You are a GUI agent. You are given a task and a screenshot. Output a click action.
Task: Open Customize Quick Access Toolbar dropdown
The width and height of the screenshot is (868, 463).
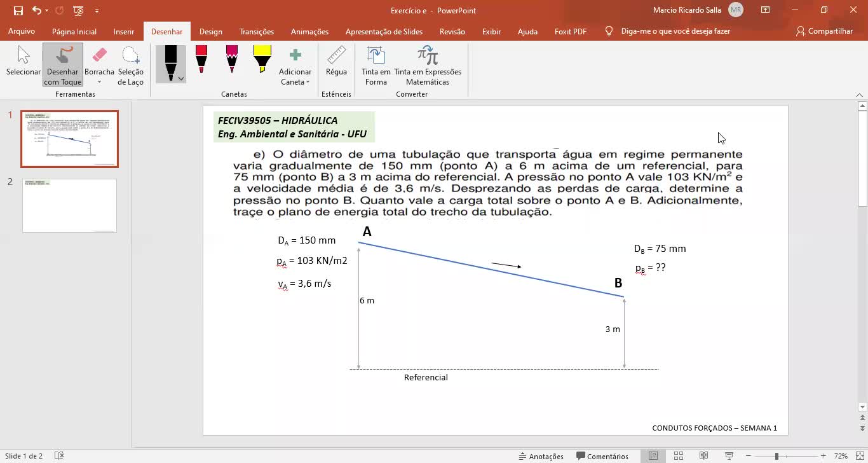(97, 11)
